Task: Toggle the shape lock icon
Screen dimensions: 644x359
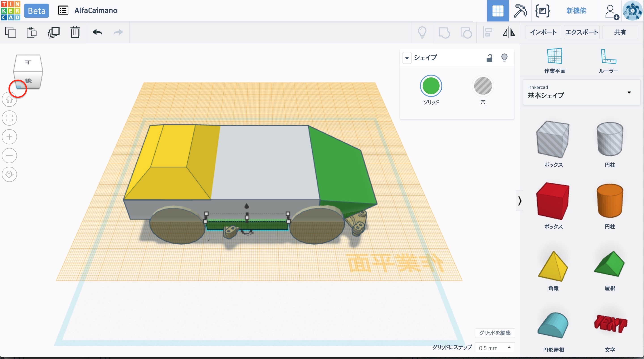Action: [x=489, y=58]
